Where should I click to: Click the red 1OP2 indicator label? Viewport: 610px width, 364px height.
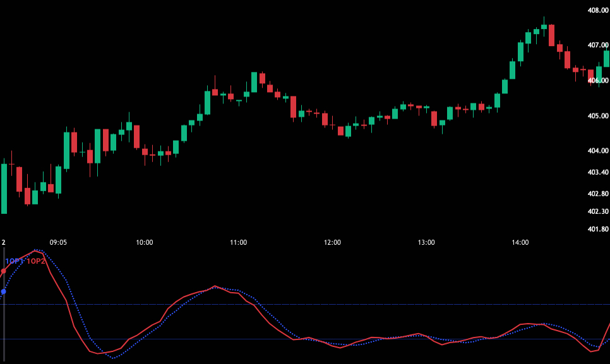pyautogui.click(x=36, y=261)
